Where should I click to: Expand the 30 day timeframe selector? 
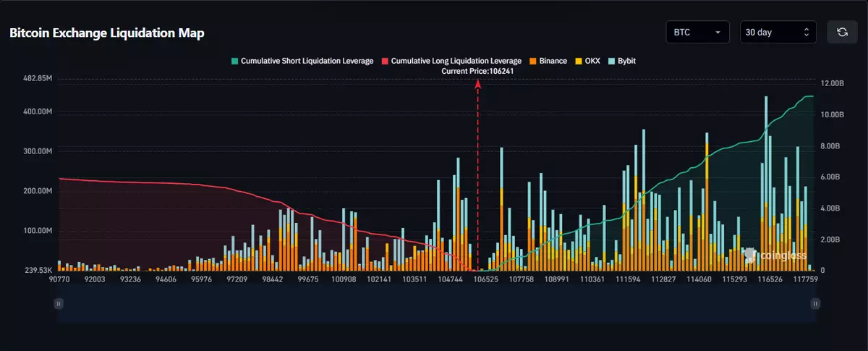click(x=778, y=33)
